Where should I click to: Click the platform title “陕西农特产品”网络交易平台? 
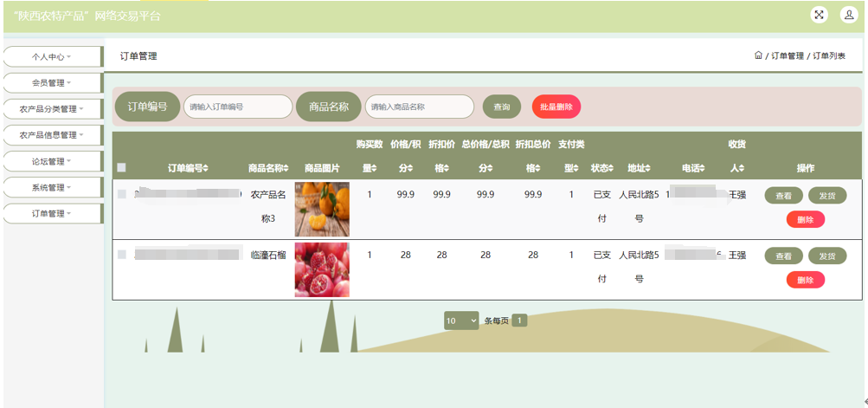[87, 16]
